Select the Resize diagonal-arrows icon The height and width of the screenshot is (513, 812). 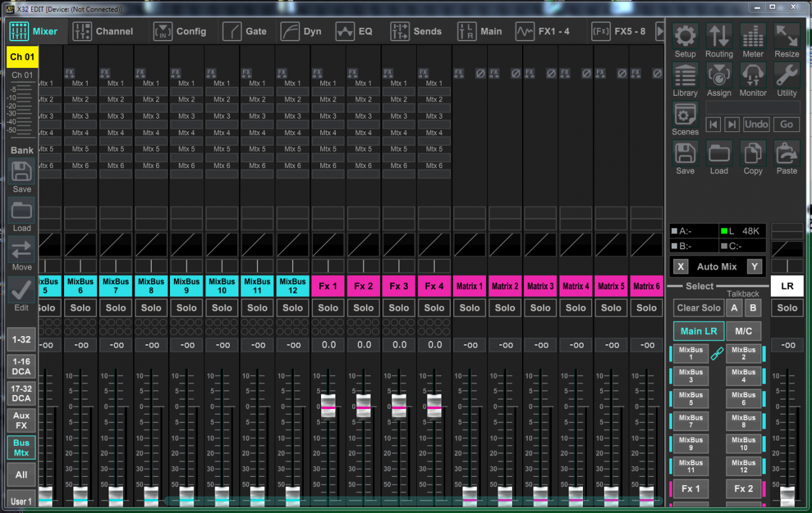[787, 36]
